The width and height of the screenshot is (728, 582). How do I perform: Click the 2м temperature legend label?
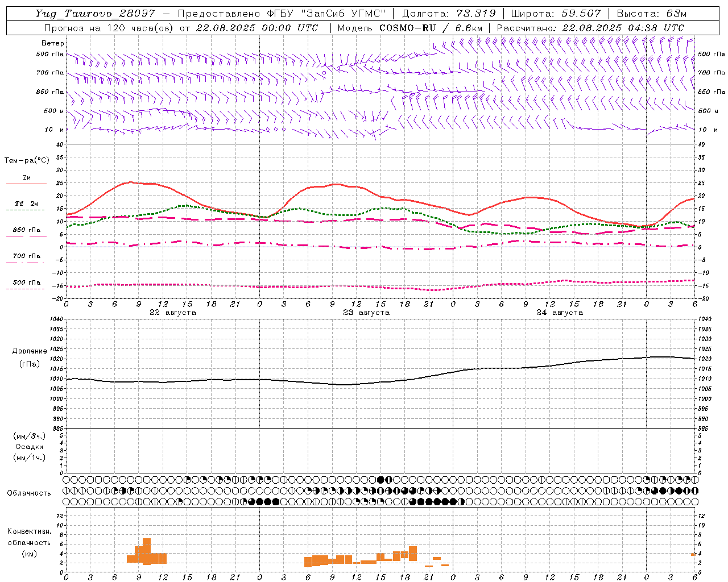[27, 177]
